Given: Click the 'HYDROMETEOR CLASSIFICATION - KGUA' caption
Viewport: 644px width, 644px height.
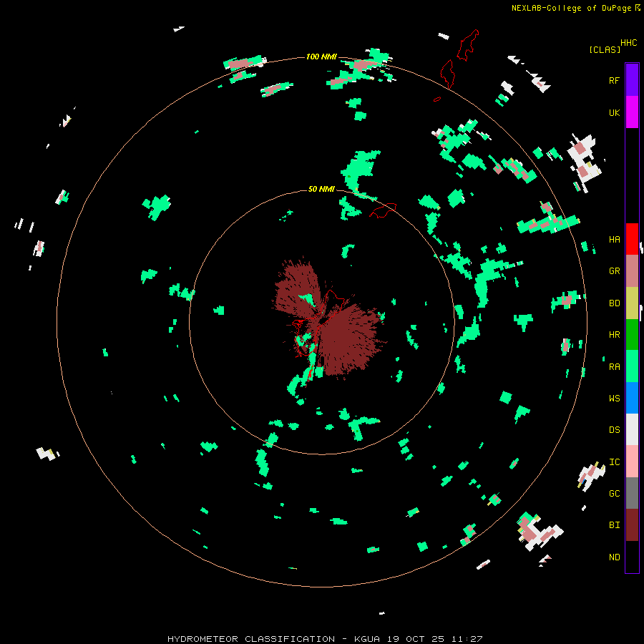Looking at the screenshot, I should coord(273,639).
